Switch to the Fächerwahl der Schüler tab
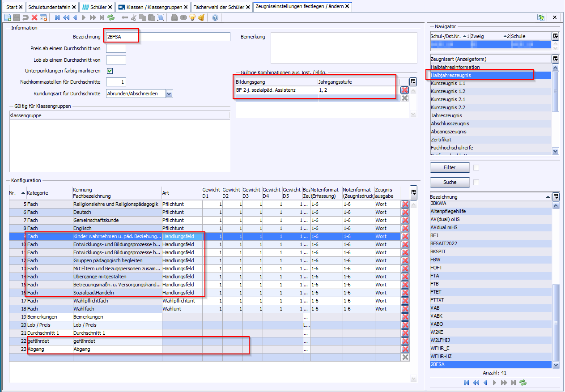 (x=218, y=7)
